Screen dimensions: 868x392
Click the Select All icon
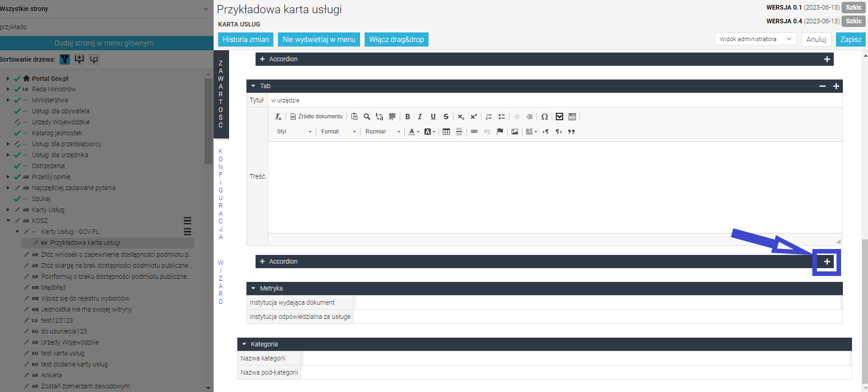(x=392, y=117)
